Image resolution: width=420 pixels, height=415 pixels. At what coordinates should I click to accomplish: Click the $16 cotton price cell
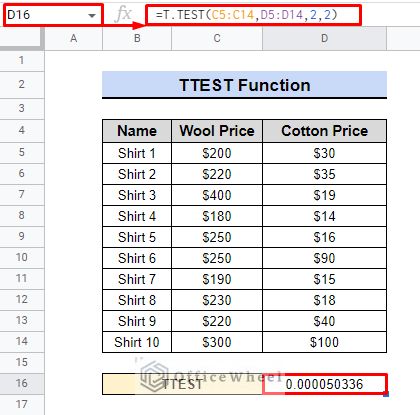pyautogui.click(x=325, y=237)
